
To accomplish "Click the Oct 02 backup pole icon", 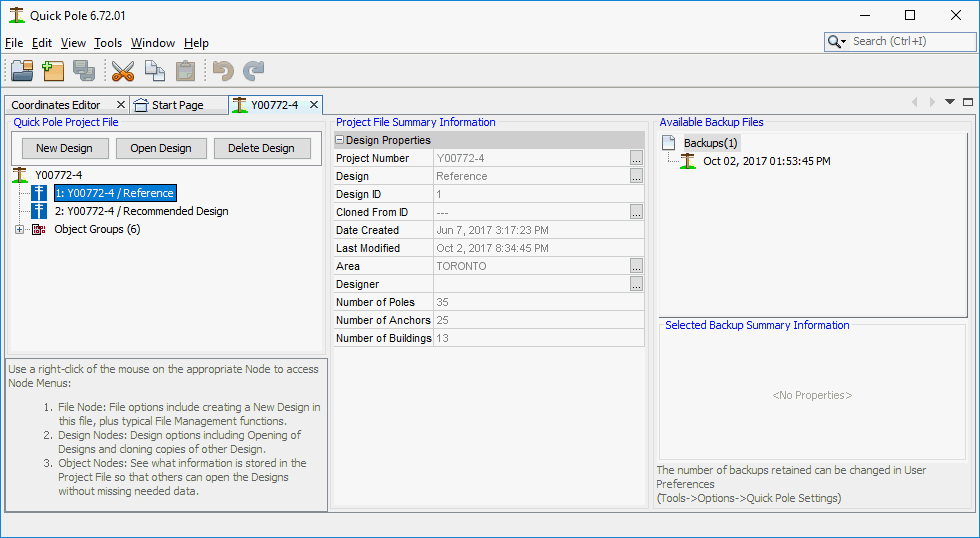I will pos(688,161).
